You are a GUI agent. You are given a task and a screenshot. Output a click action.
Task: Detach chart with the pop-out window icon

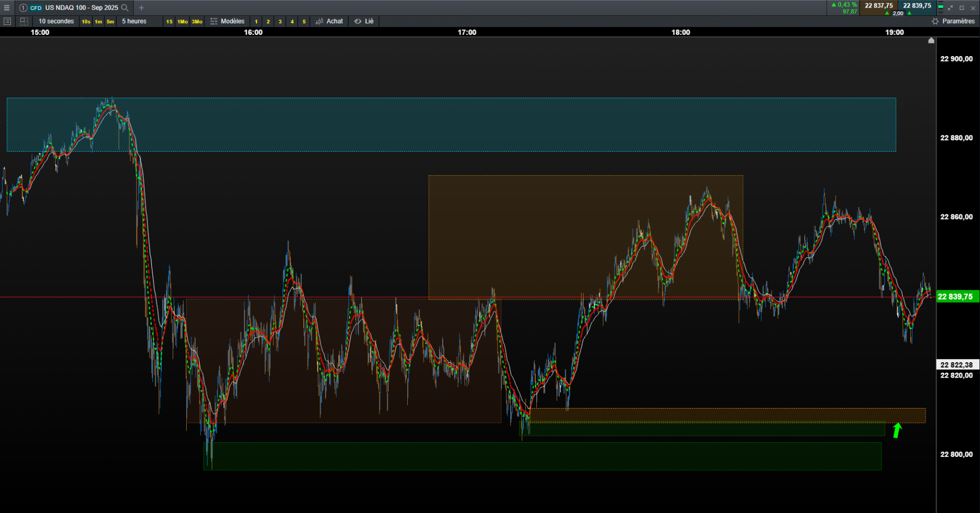[x=962, y=8]
